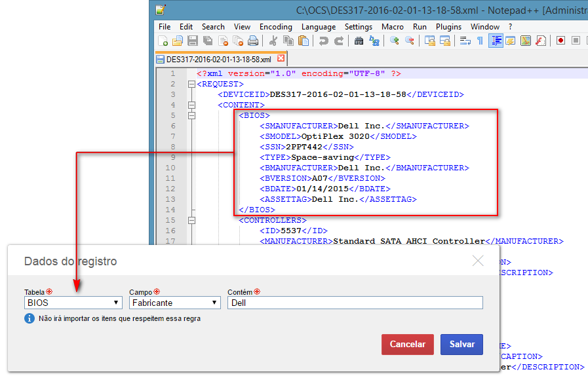Screen dimensions: 588x376
Task: Open the Macro menu
Action: tap(392, 27)
